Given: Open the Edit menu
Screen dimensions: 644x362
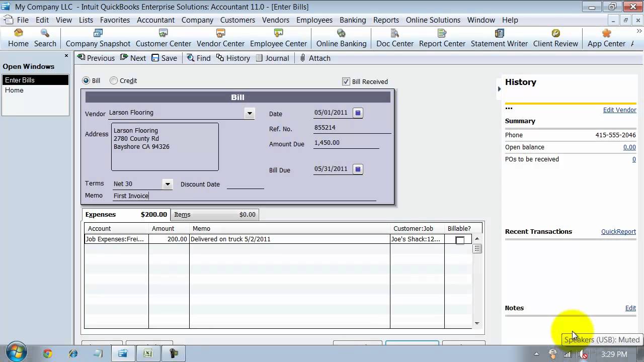Looking at the screenshot, I should click(42, 20).
